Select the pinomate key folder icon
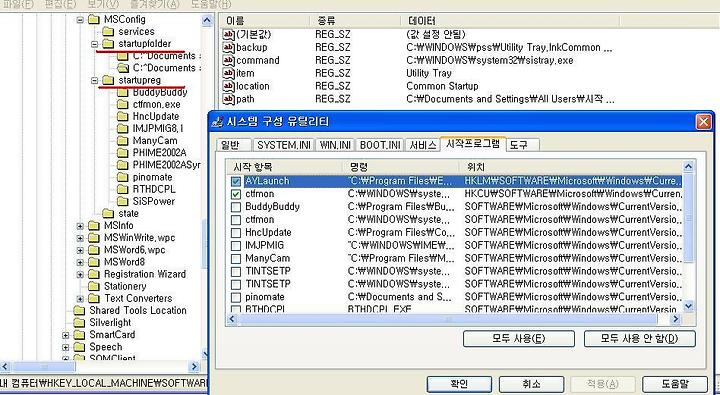This screenshot has width=720, height=395. coord(123,177)
